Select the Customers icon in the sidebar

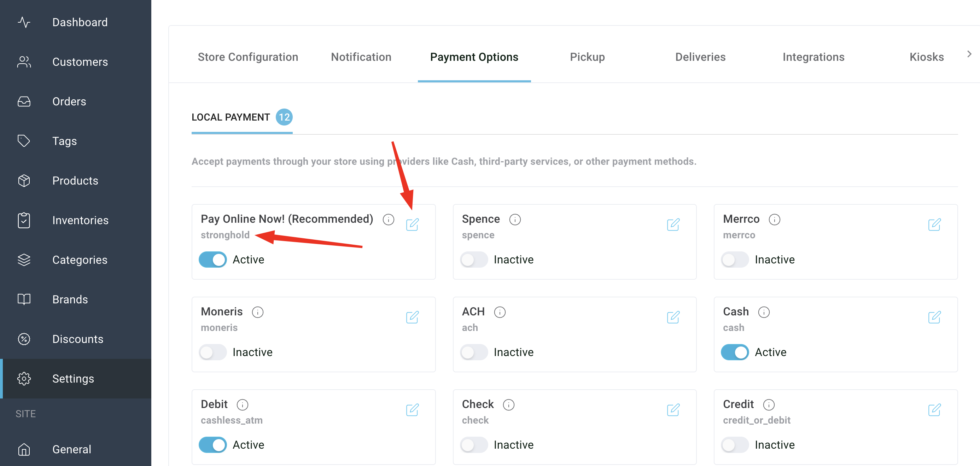24,62
